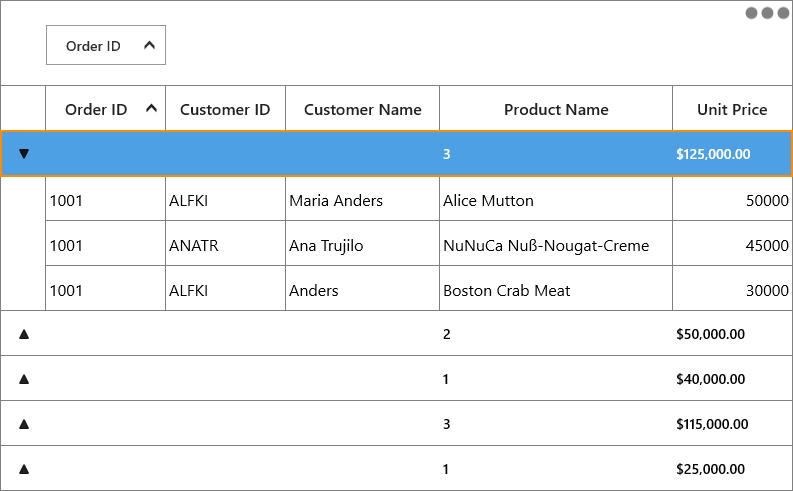793x491 pixels.
Task: Select count 3 in highlighted group row
Action: coord(447,154)
